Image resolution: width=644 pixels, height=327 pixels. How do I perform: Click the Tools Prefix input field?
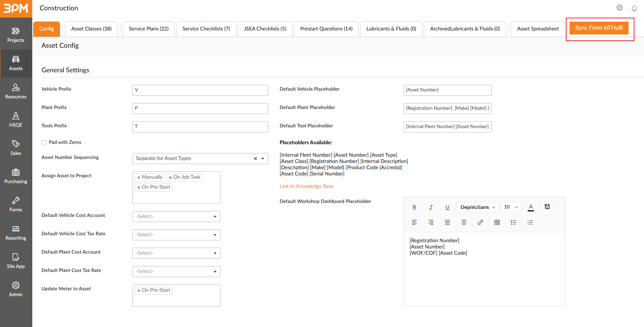pos(200,127)
